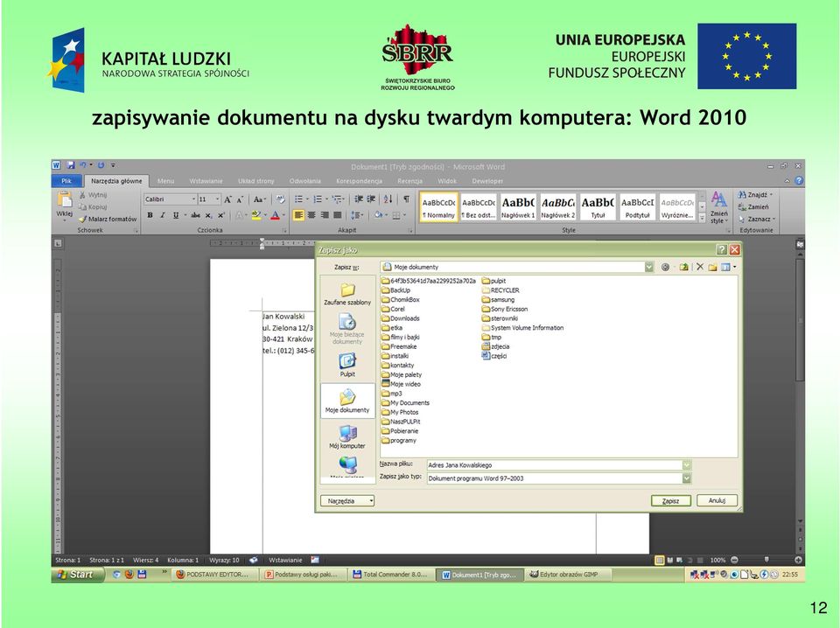Click the Start button on the taskbar
The height and width of the screenshot is (628, 840).
pyautogui.click(x=77, y=575)
